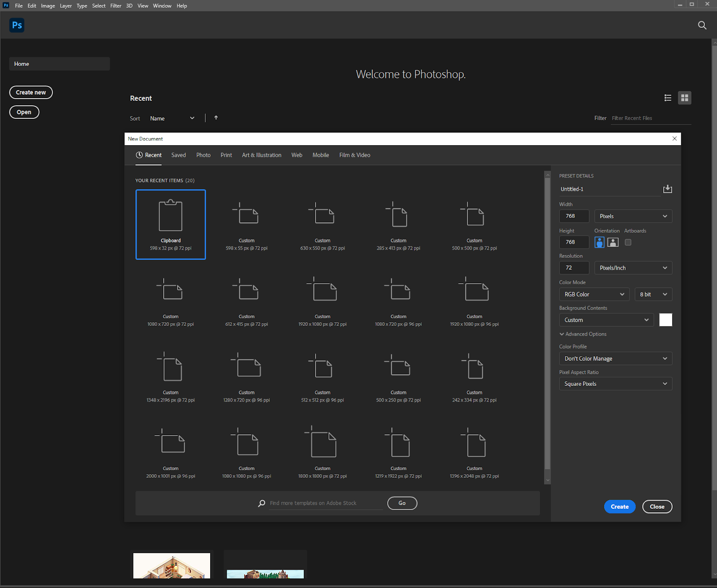Click the Go button

[402, 503]
